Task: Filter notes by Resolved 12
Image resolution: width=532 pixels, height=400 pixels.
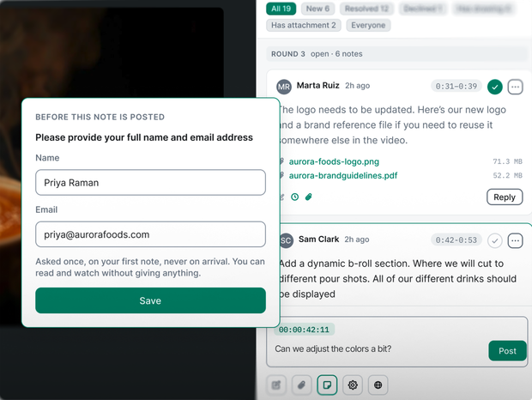Action: pos(366,9)
